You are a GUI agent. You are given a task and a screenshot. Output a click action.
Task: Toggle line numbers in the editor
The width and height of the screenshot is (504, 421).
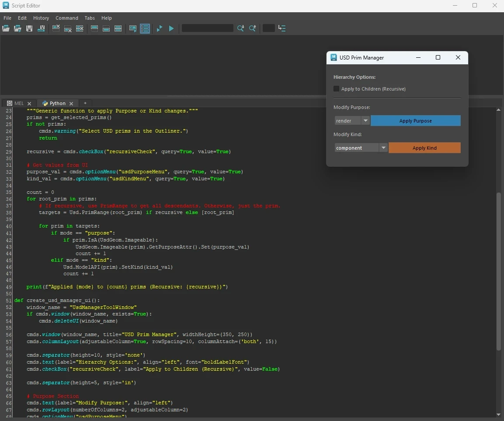145,28
